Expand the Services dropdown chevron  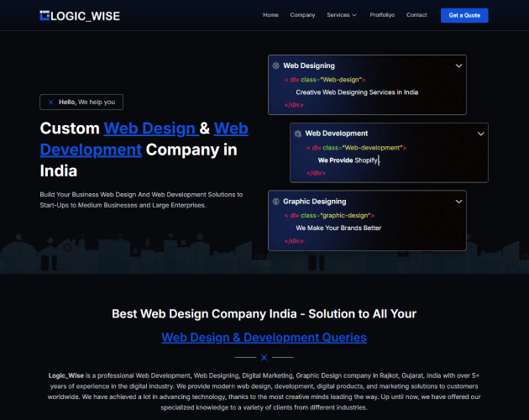354,15
